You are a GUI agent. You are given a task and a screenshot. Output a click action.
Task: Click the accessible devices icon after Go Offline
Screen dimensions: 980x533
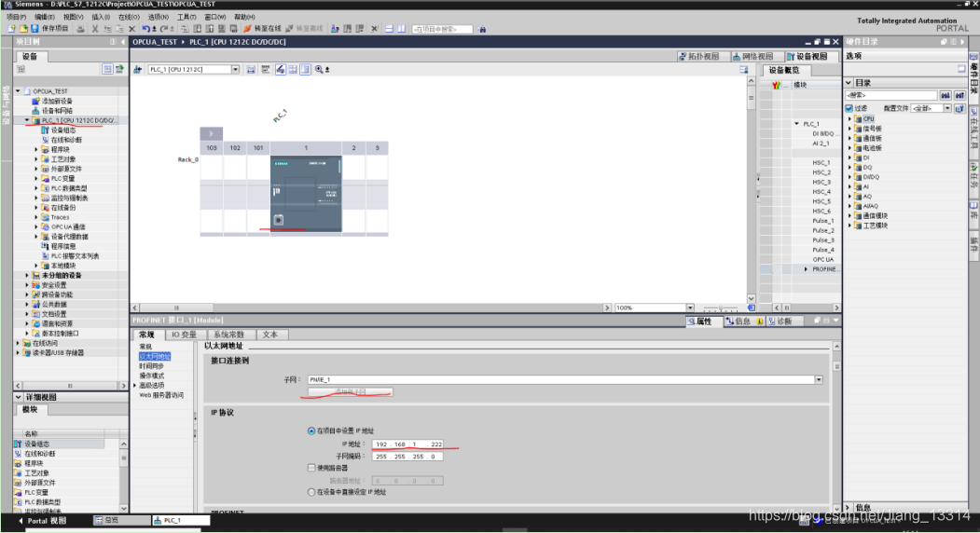[x=335, y=29]
